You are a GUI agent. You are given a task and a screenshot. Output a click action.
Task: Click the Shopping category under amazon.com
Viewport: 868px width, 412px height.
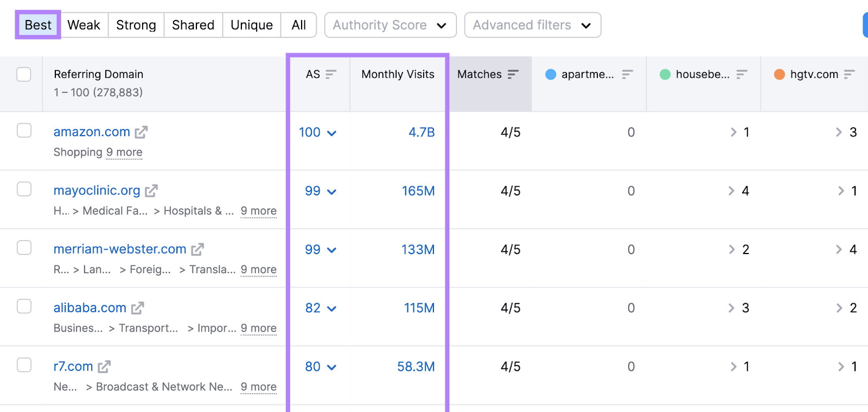(x=78, y=153)
